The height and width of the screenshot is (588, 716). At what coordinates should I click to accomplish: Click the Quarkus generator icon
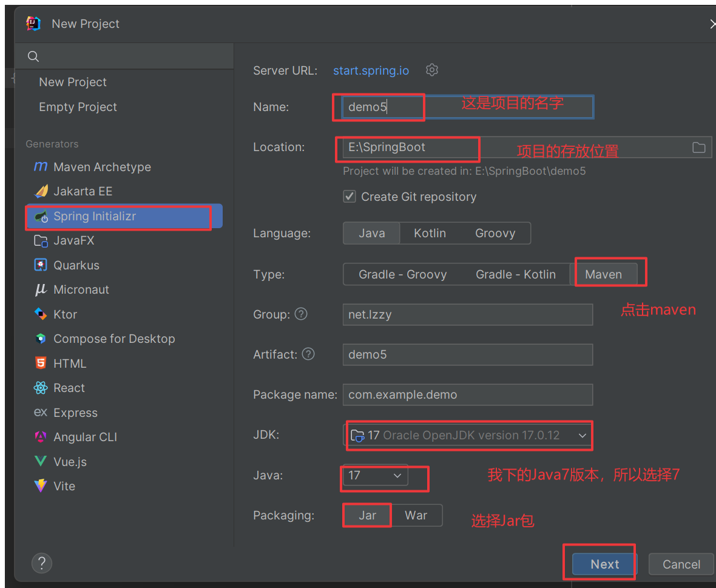pos(41,265)
